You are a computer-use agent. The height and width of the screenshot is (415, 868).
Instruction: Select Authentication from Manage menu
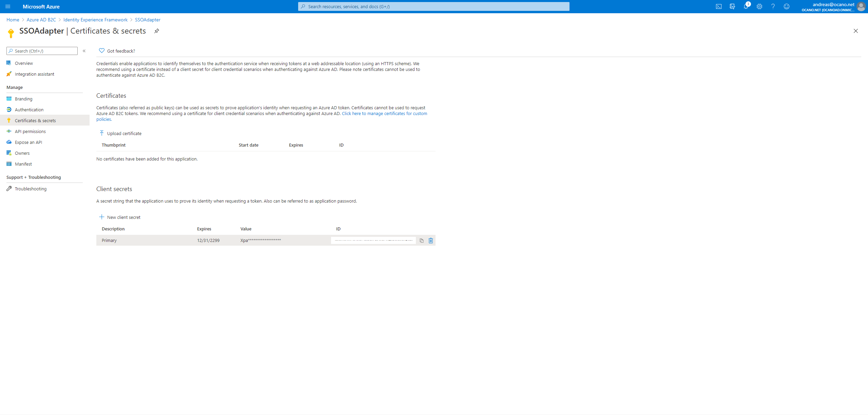point(29,110)
